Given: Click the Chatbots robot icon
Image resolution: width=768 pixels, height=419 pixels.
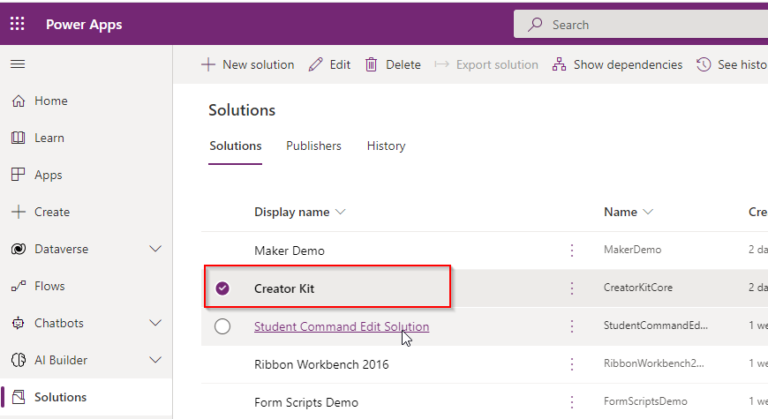Looking at the screenshot, I should (x=18, y=323).
